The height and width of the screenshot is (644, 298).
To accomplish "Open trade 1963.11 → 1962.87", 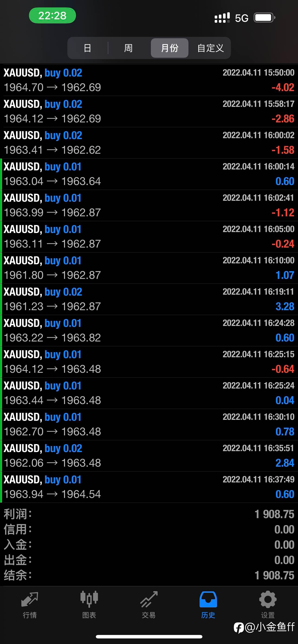I will tap(149, 236).
